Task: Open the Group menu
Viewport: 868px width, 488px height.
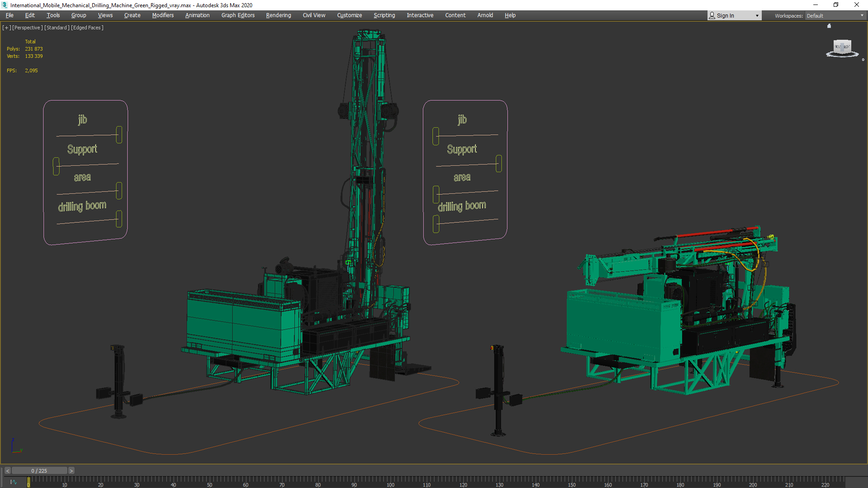Action: point(79,15)
